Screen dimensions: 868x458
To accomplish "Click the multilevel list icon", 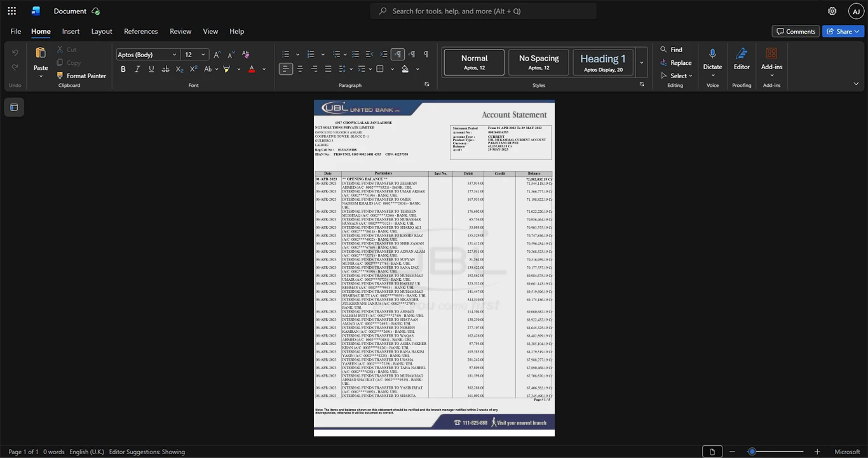I will [336, 55].
